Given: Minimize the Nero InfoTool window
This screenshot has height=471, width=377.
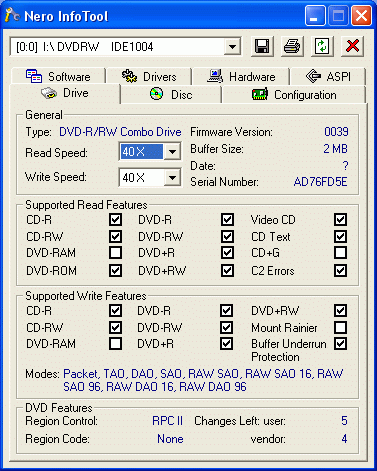Looking at the screenshot, I should pos(314,16).
